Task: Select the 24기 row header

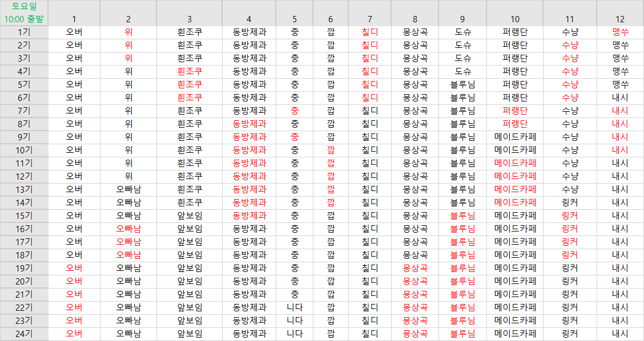Action: tap(24, 334)
